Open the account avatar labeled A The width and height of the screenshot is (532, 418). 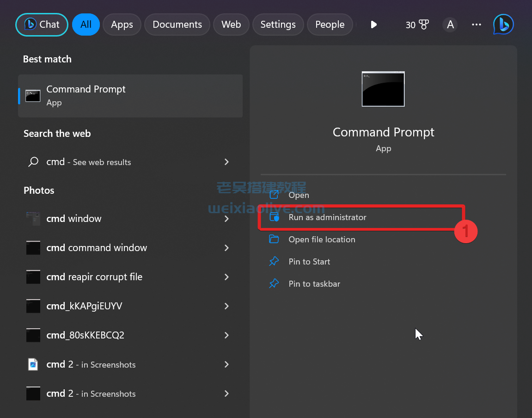(x=450, y=25)
